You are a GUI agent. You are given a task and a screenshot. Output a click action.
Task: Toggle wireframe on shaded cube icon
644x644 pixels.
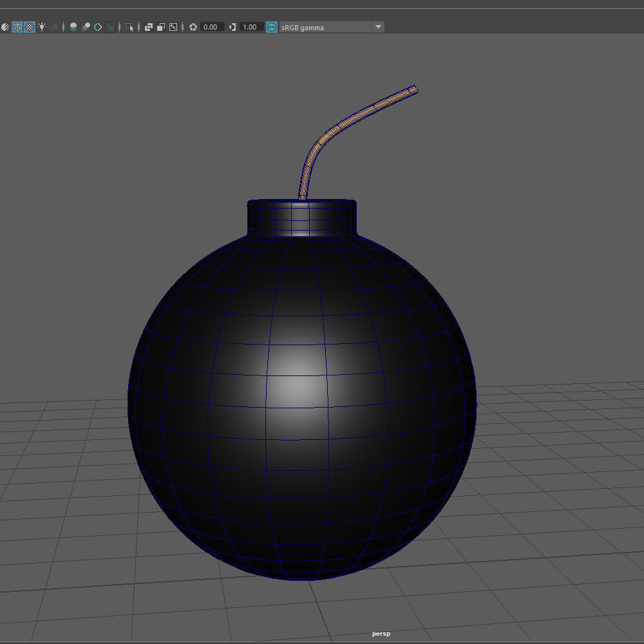coord(17,27)
